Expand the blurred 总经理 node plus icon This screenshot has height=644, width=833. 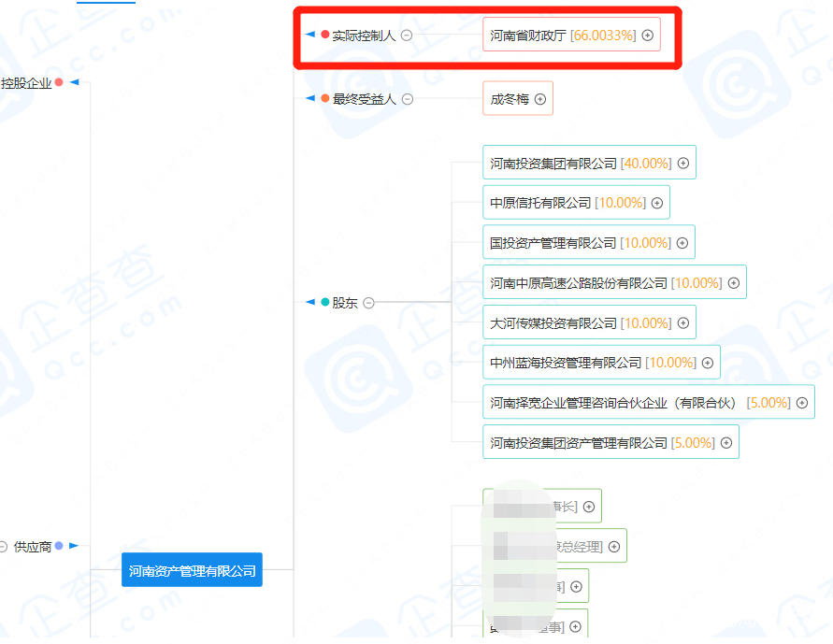tap(614, 547)
